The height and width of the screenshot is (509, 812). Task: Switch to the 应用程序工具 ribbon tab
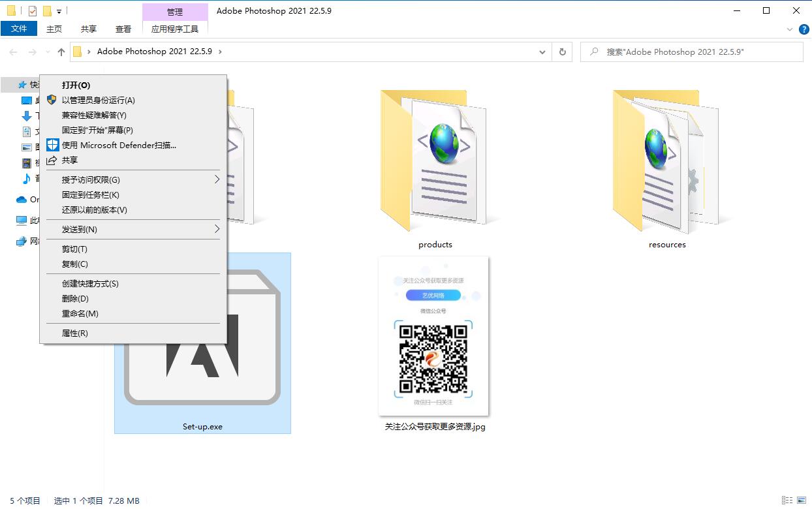coord(175,29)
